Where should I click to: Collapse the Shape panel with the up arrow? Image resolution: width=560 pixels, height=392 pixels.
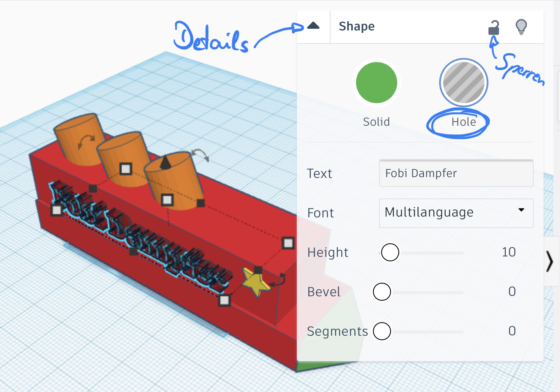pos(313,26)
